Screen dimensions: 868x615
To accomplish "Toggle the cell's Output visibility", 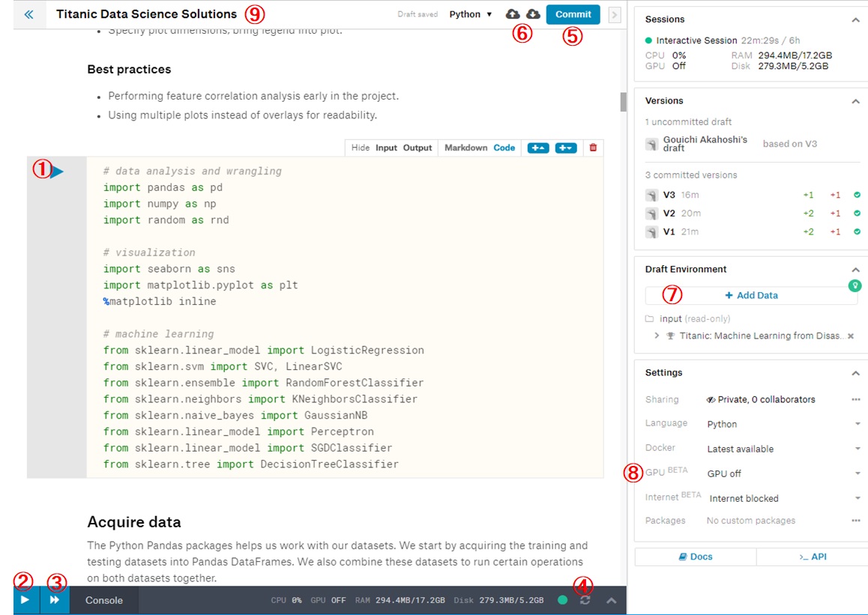I will tap(418, 148).
